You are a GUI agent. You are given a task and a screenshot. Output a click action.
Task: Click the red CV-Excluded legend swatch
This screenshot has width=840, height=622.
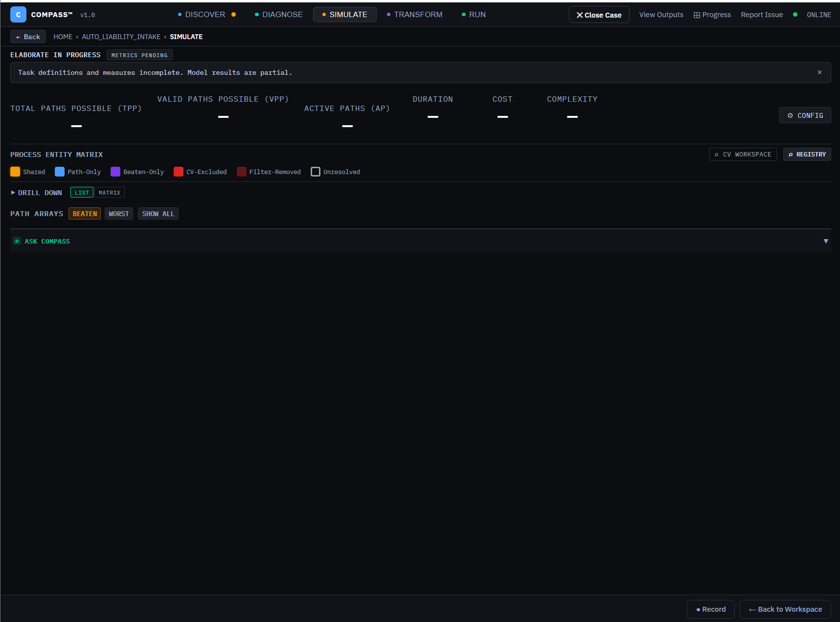pos(179,172)
